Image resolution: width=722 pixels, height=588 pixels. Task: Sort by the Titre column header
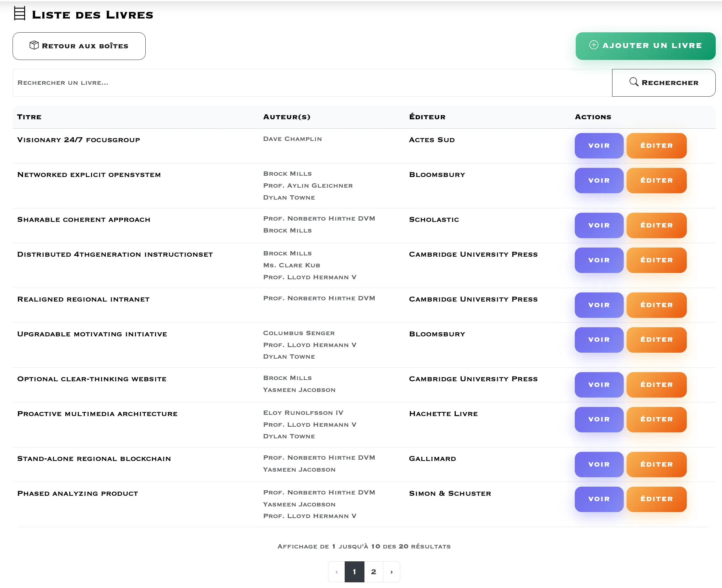pos(29,117)
